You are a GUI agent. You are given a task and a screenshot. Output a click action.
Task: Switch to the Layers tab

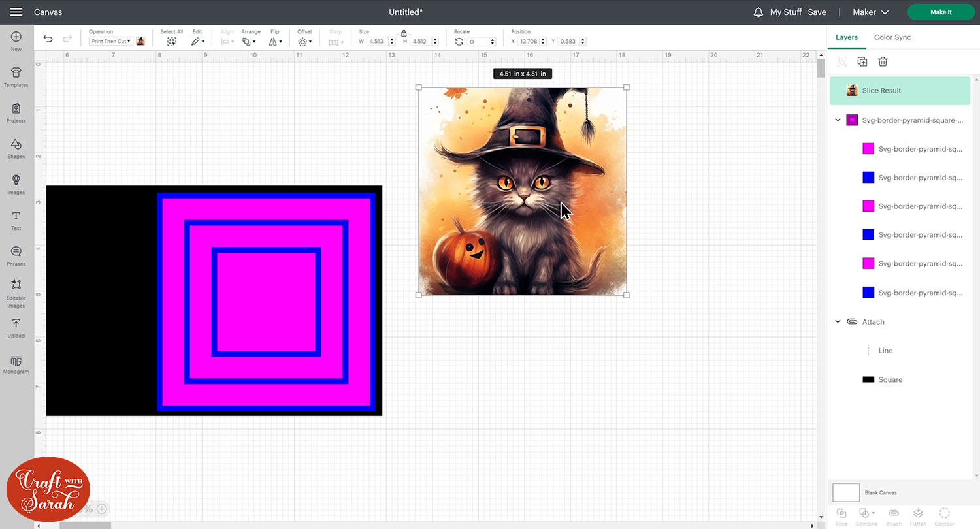847,37
